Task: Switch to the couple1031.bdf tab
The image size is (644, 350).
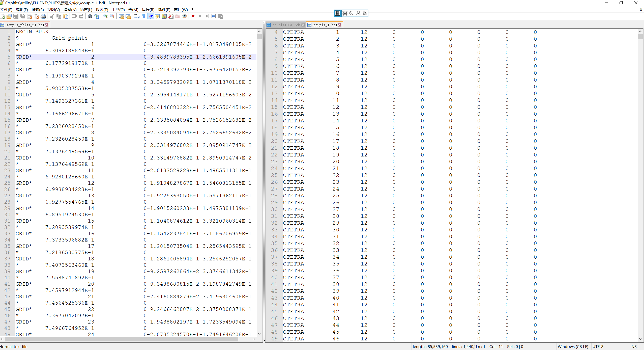Action: (x=286, y=25)
